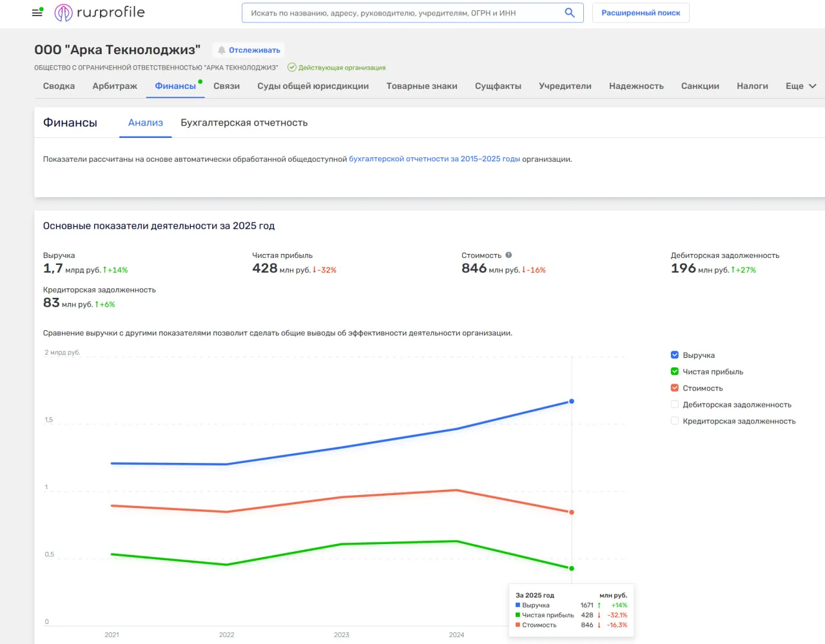
Task: Open the Учредители tab
Action: [565, 86]
